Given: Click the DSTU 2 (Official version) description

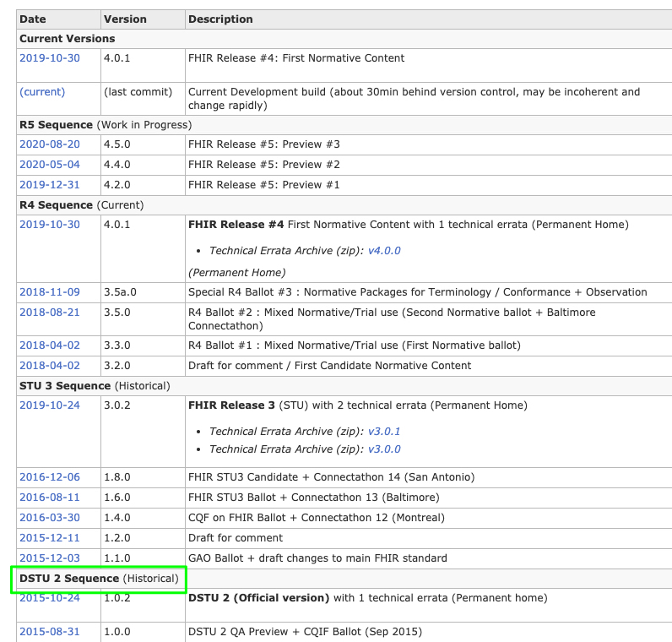Looking at the screenshot, I should coord(368,598).
